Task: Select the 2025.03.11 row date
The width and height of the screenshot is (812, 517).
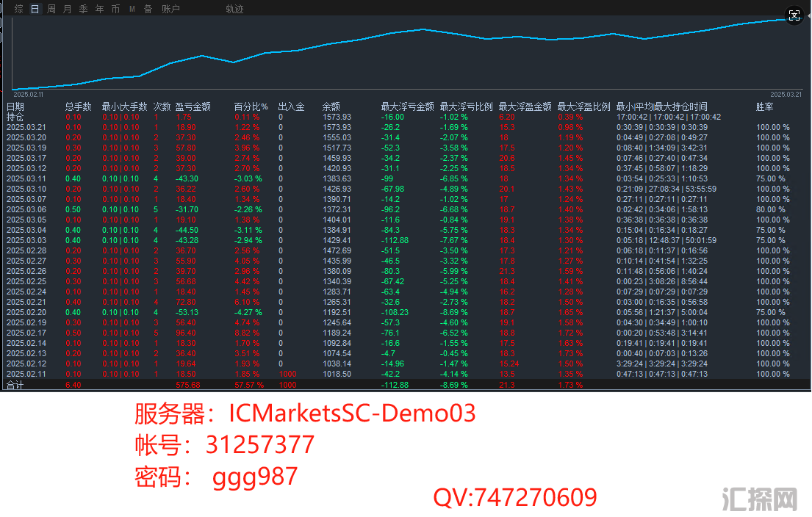Action: (26, 178)
